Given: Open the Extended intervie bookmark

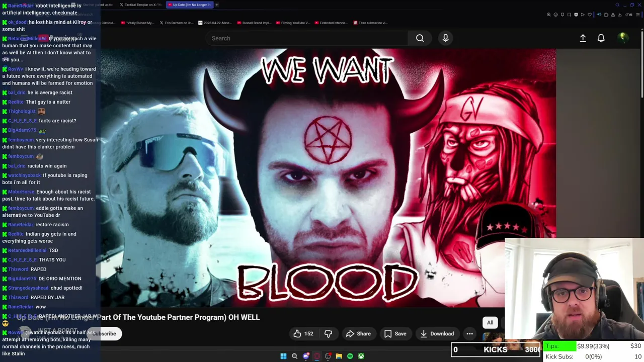Looking at the screenshot, I should 332,23.
